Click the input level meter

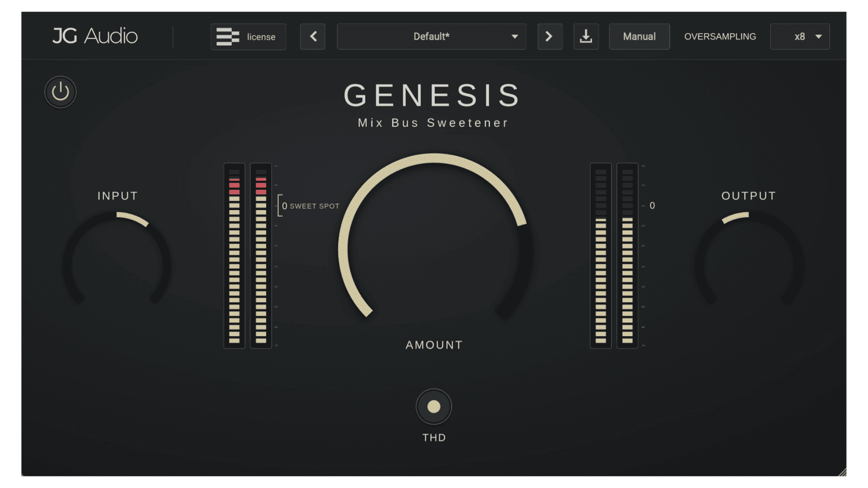248,256
